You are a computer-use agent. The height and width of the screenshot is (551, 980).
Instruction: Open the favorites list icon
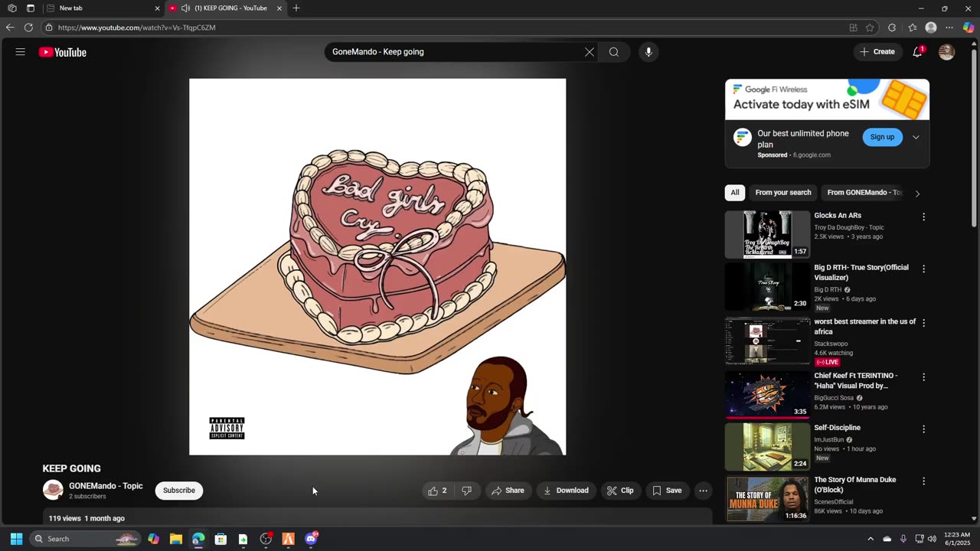(x=912, y=28)
